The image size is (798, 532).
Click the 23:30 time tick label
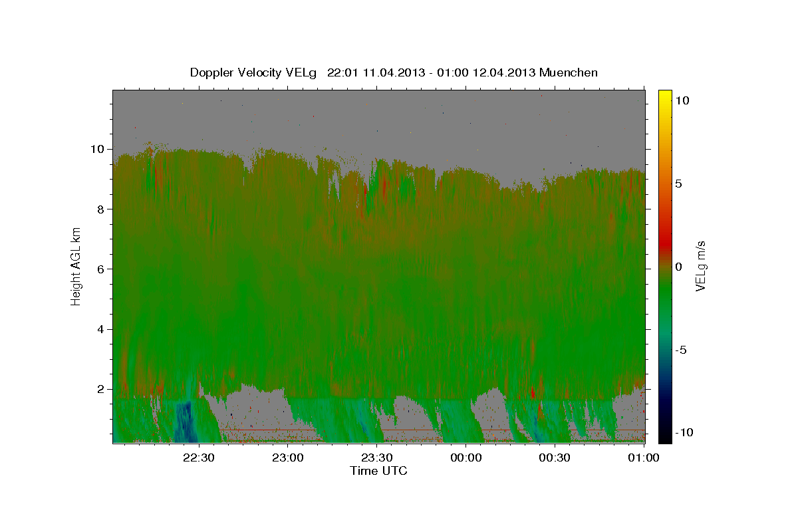(376, 458)
